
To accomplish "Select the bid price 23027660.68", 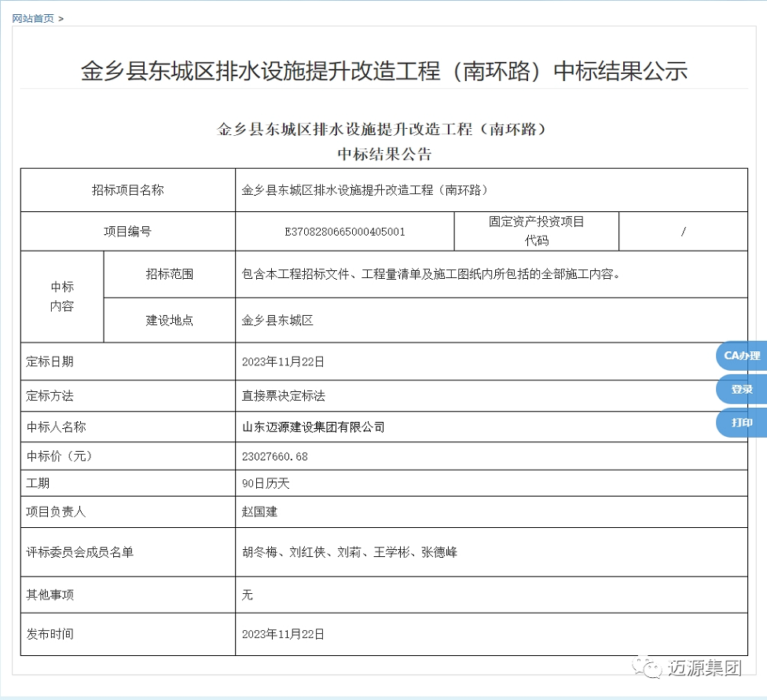I will click(x=275, y=457).
